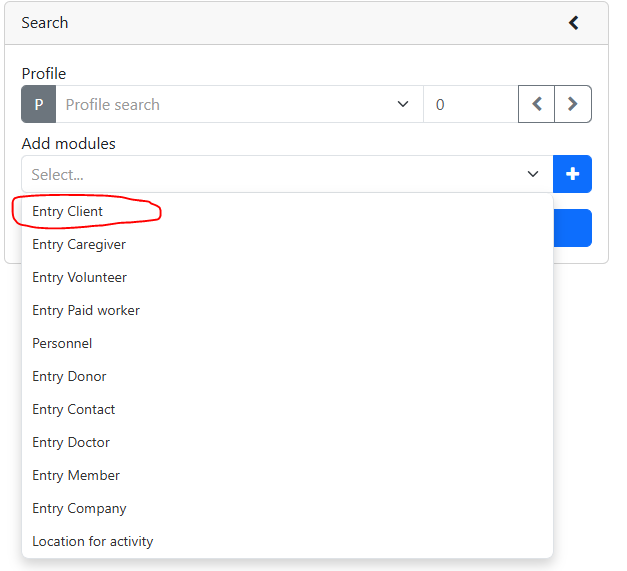Collapse the Add modules dropdown chevron
This screenshot has width=627, height=571.
(533, 175)
